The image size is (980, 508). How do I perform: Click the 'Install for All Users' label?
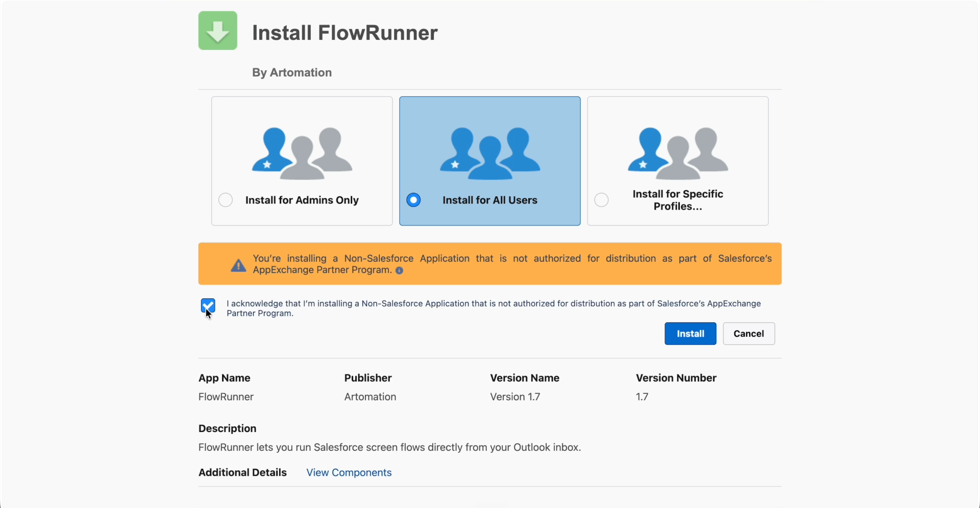pyautogui.click(x=490, y=200)
